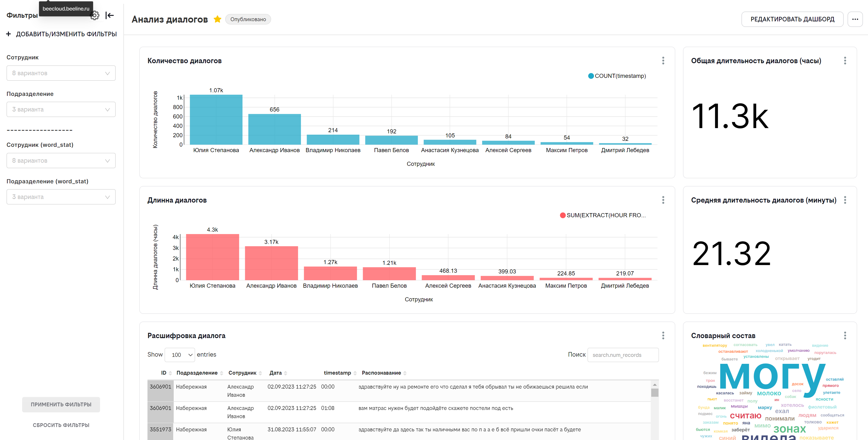The width and height of the screenshot is (868, 440).
Task: Sort table by Сотрудник column
Action: point(245,373)
